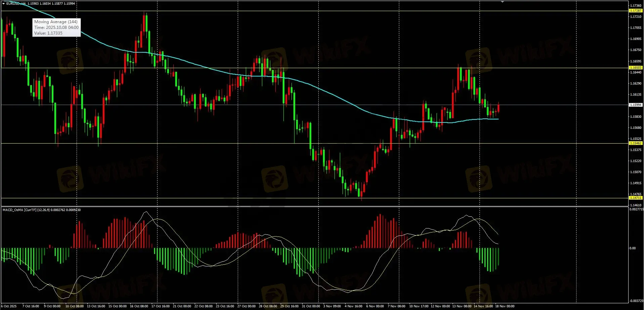Screen dimensions: 644x310
Task: Click the 13 Oct 16:00 time label
Action: (96, 306)
